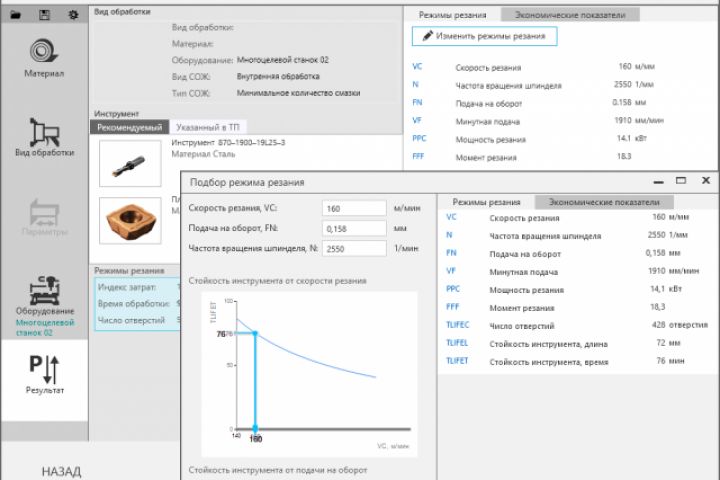Close the Подбор режима резания dialog

click(x=706, y=181)
